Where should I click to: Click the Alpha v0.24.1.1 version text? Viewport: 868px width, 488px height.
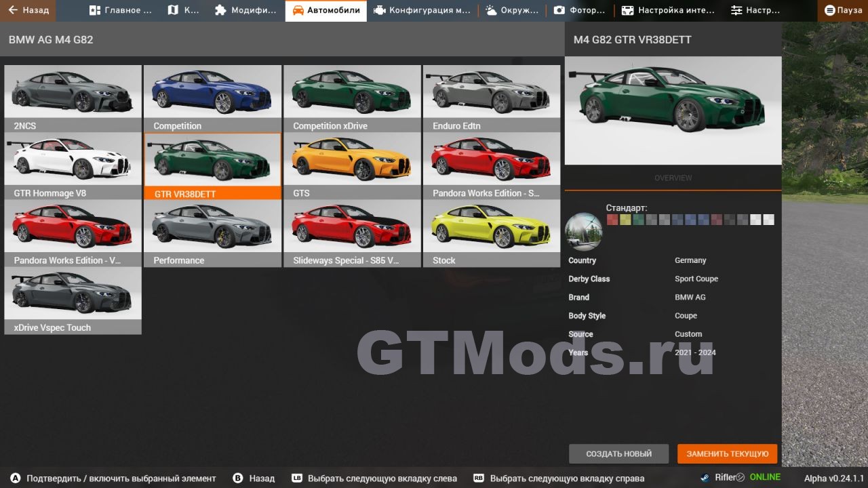point(834,478)
